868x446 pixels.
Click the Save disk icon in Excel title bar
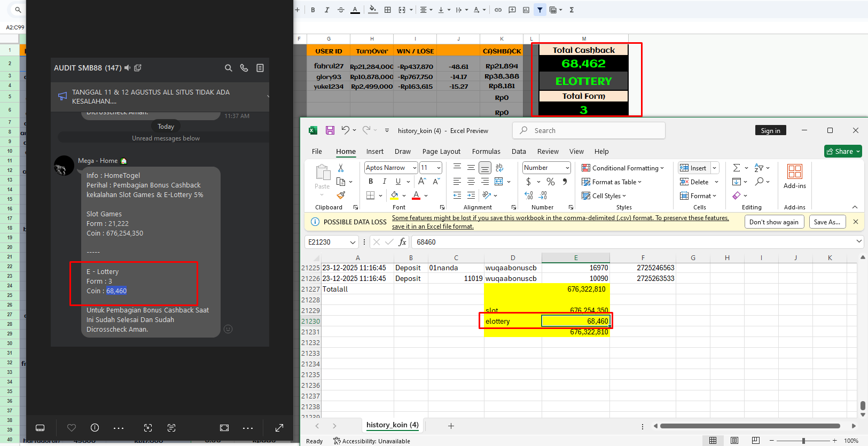coord(330,130)
